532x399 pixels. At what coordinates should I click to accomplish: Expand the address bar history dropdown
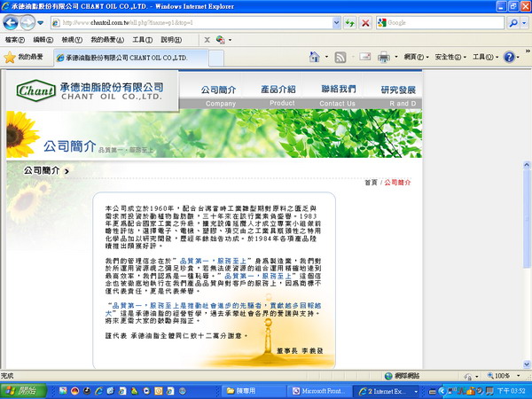[336, 23]
